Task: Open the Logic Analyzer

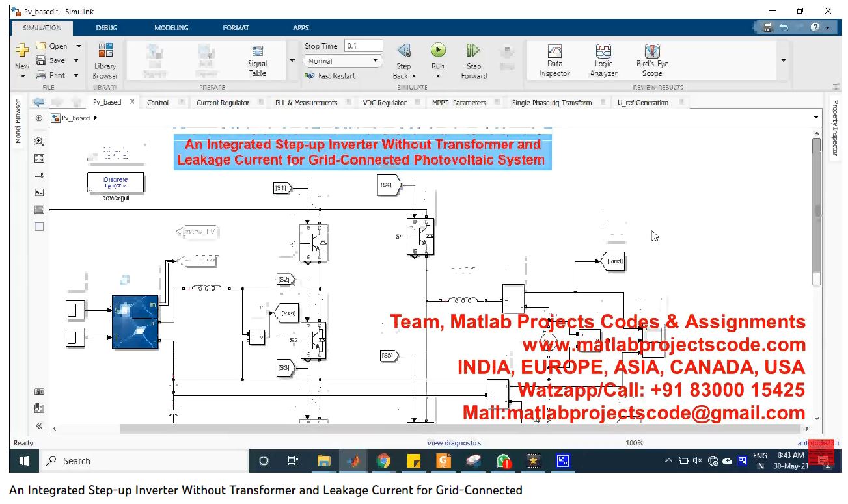Action: [x=603, y=60]
